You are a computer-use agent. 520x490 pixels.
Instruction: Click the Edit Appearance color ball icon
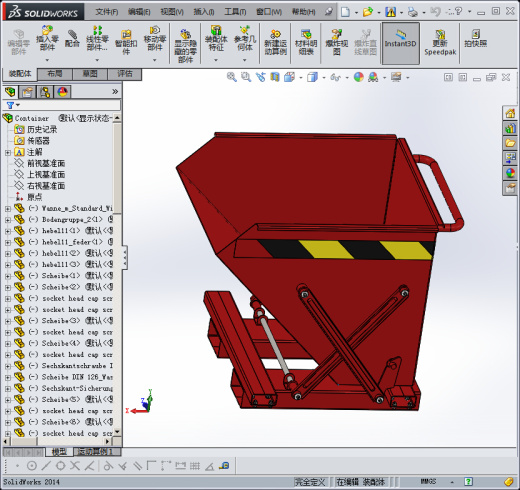[358, 77]
